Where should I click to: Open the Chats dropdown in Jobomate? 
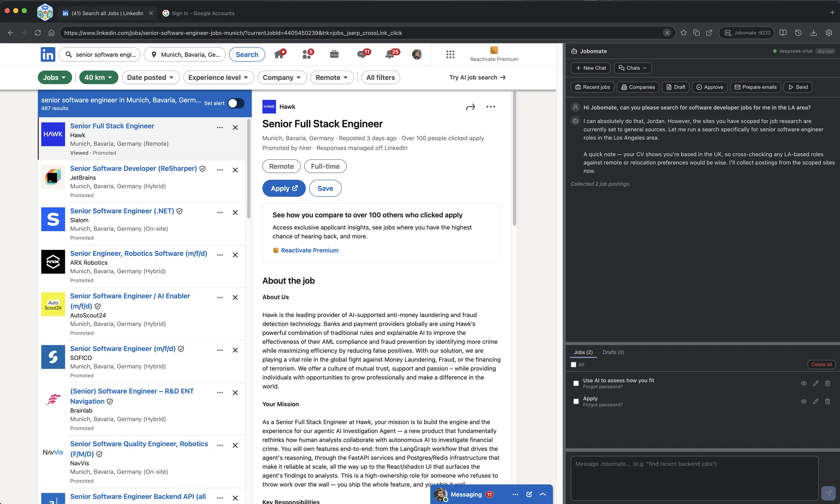tap(633, 68)
